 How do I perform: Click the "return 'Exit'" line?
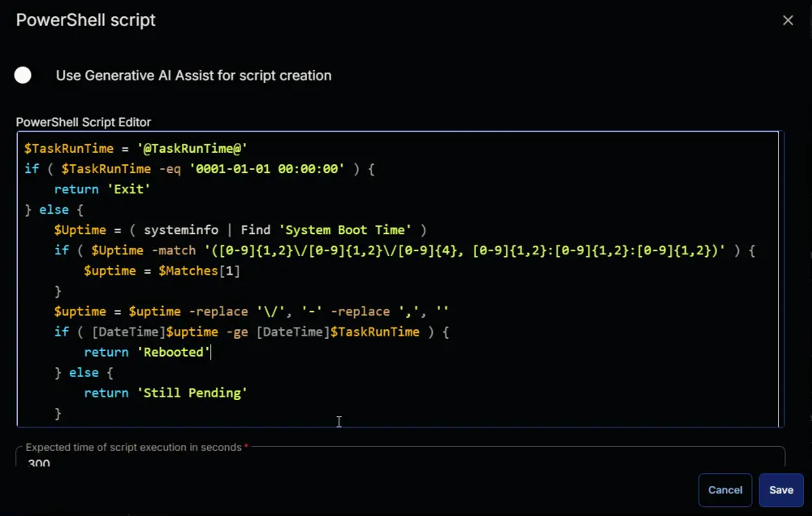[x=102, y=189]
